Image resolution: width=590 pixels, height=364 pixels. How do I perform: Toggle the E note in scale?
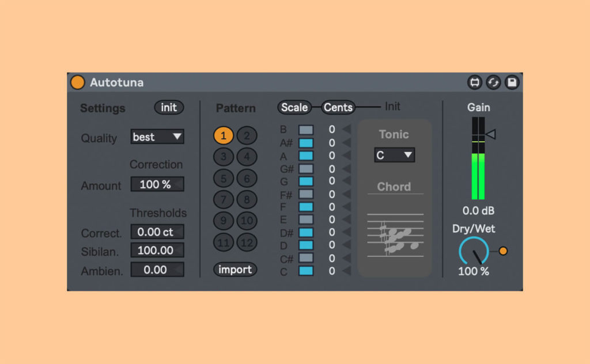click(306, 219)
